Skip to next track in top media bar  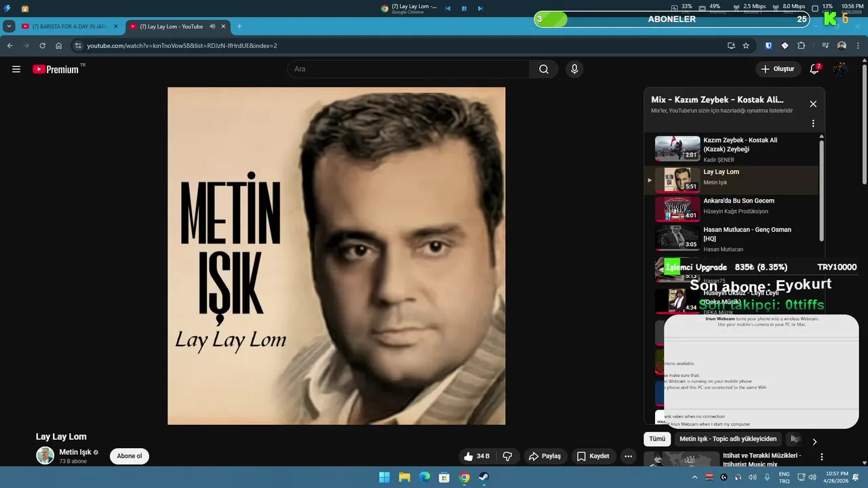coord(480,8)
